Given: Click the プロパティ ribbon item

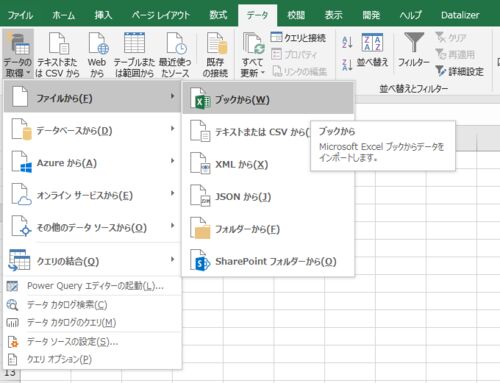Looking at the screenshot, I should point(294,54).
